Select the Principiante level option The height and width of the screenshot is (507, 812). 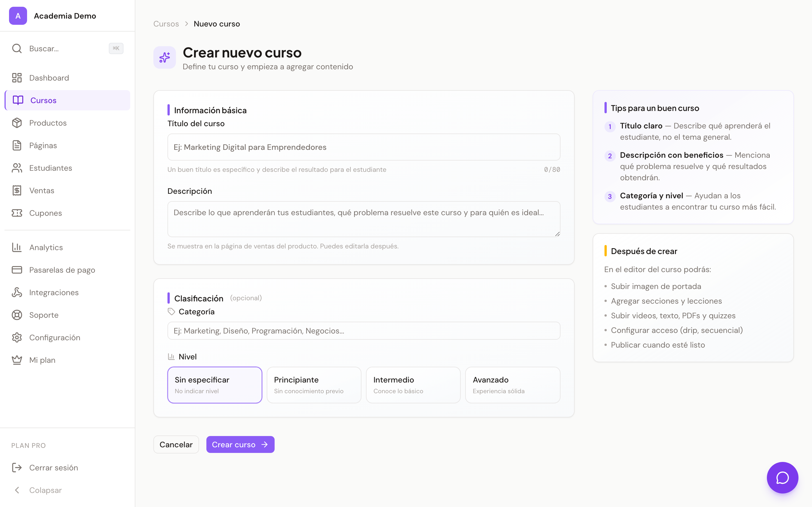click(x=314, y=384)
